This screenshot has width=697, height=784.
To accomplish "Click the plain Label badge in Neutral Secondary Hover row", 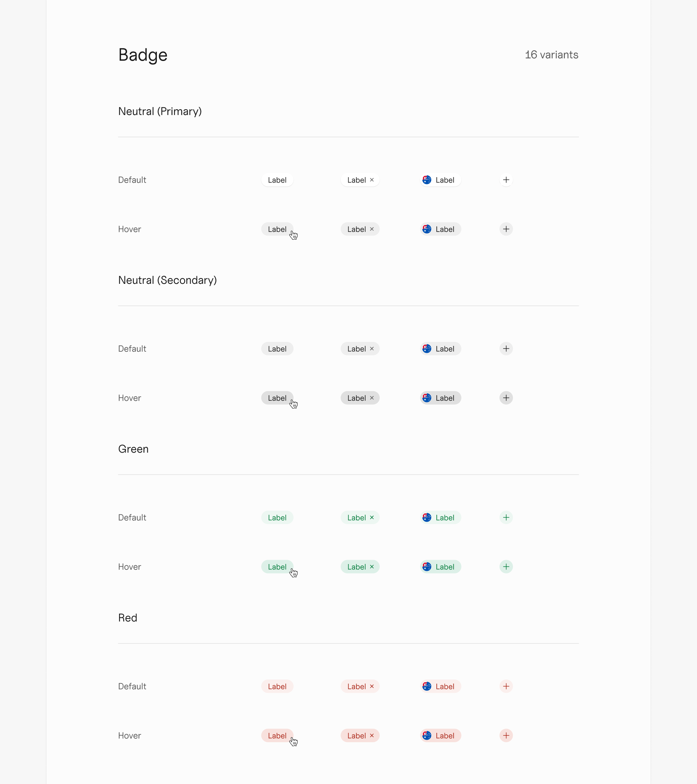I will coord(277,398).
